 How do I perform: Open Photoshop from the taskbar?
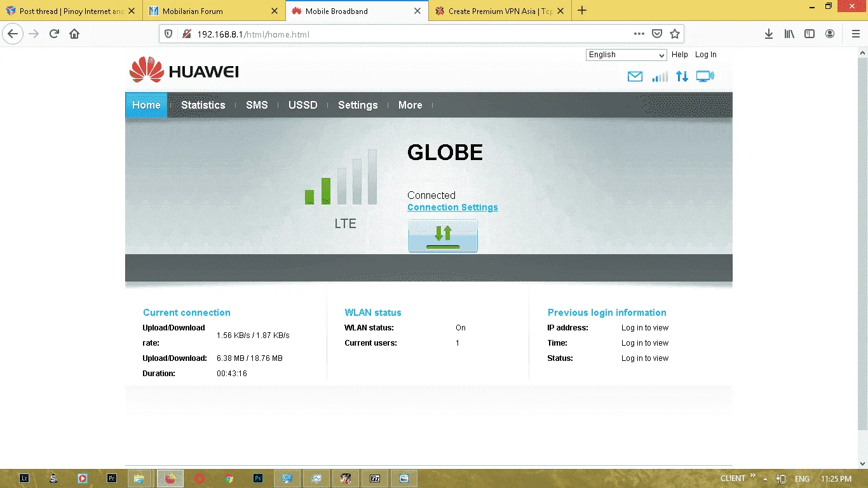click(x=258, y=478)
